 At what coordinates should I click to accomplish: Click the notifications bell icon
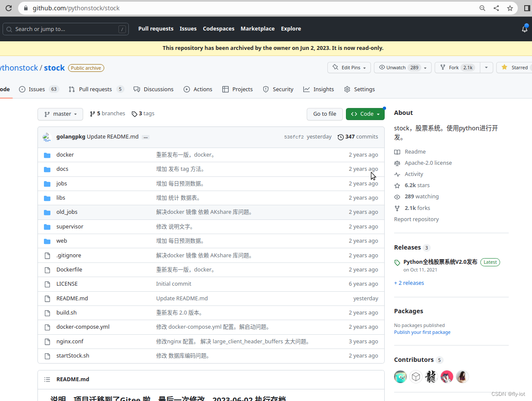[x=525, y=29]
